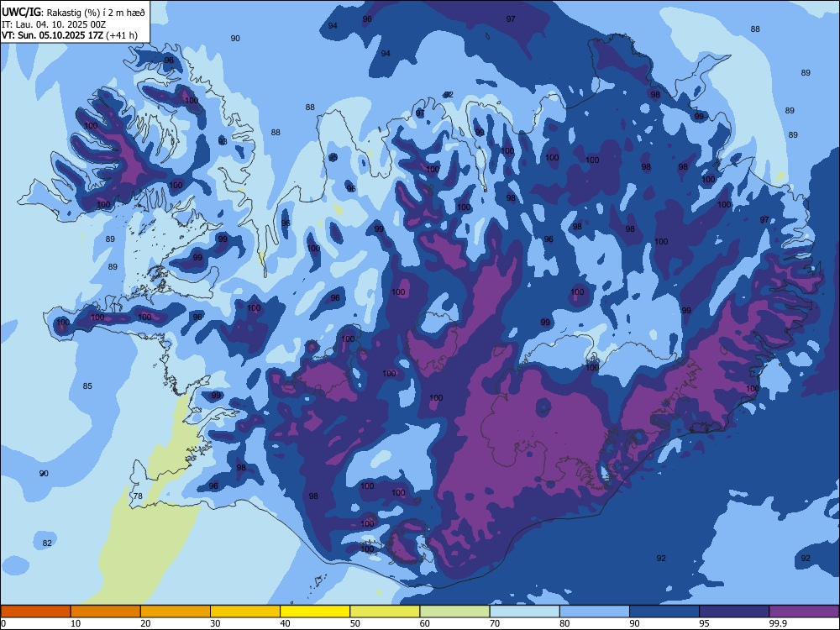Click the light green 60–70 legend swatch

point(454,612)
